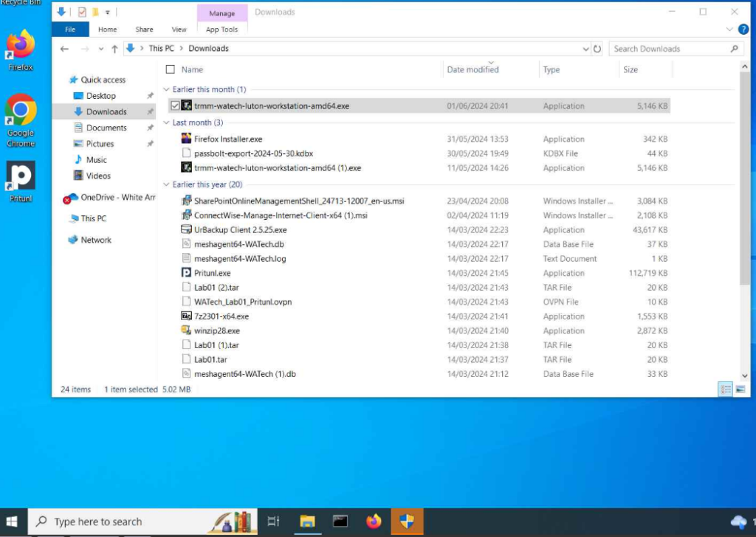
Task: Open Task View on taskbar
Action: click(273, 522)
